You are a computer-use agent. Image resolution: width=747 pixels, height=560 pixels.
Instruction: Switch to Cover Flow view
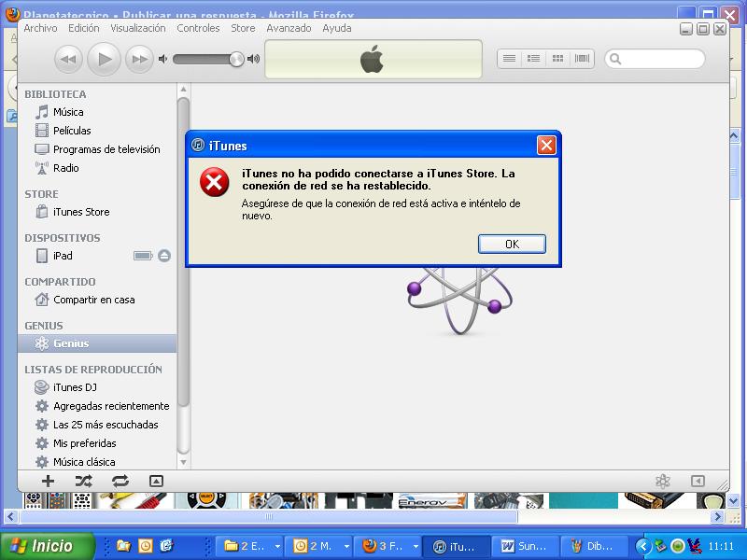[582, 59]
